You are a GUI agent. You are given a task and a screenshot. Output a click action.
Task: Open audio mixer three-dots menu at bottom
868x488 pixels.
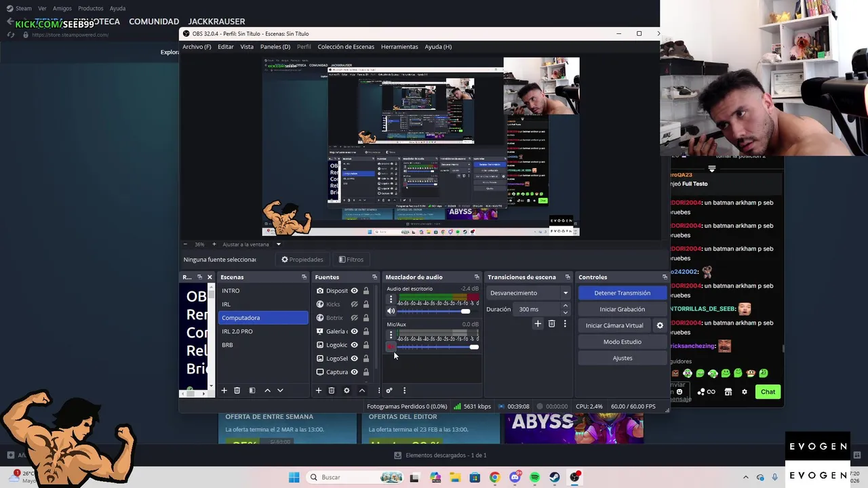[404, 390]
